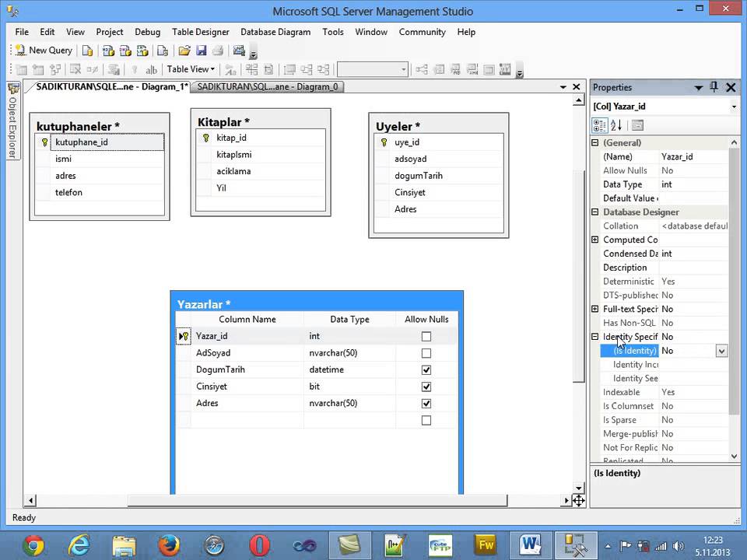Image resolution: width=747 pixels, height=560 pixels.
Task: Toggle Allow Nulls checkbox in empty row
Action: (x=426, y=421)
